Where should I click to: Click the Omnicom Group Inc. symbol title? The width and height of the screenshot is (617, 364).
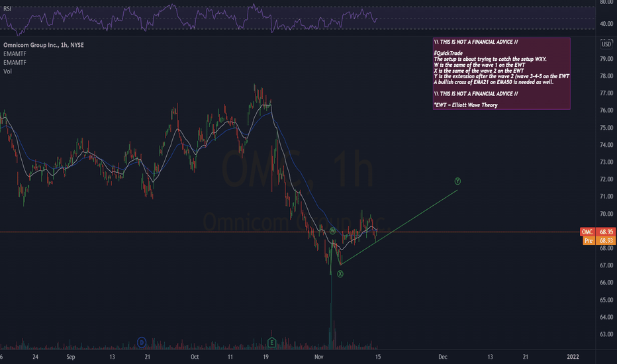point(44,45)
